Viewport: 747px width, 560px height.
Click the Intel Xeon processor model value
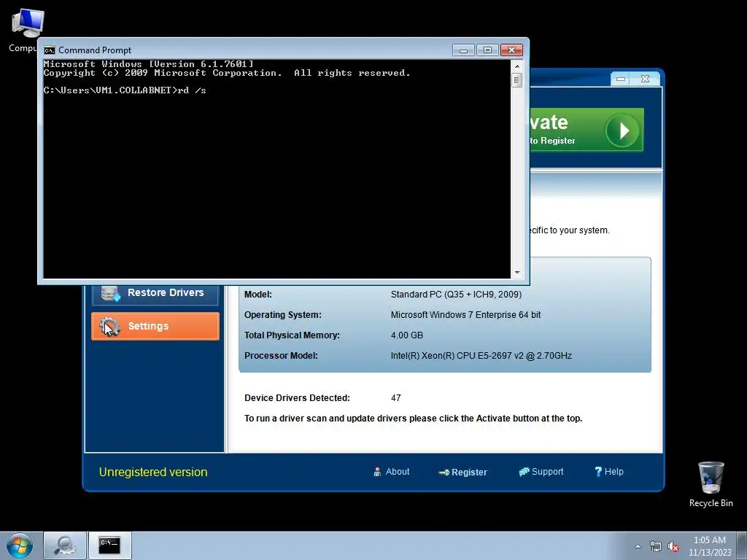481,356
